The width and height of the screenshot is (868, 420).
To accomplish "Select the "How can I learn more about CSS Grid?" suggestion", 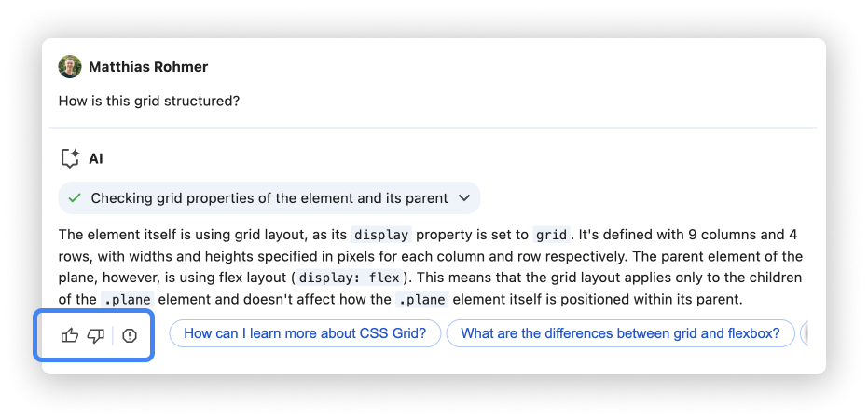I will [305, 333].
